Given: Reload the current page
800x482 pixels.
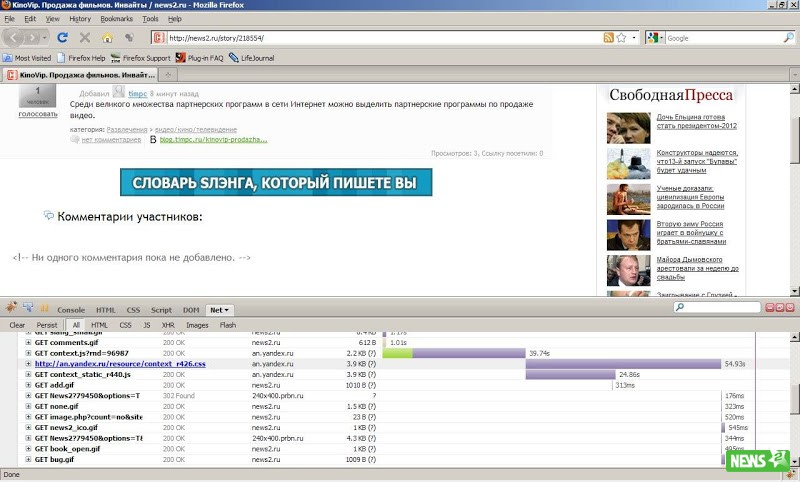Looking at the screenshot, I should [62, 38].
